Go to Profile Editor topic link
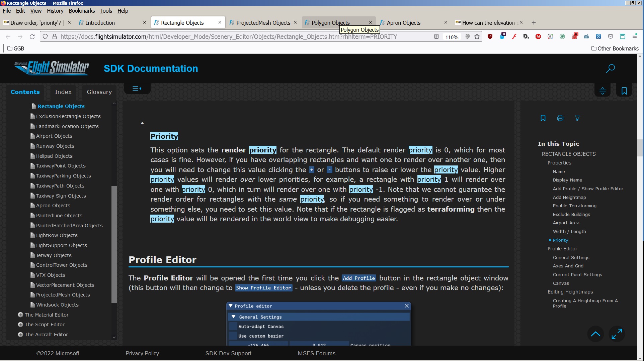 click(x=562, y=249)
